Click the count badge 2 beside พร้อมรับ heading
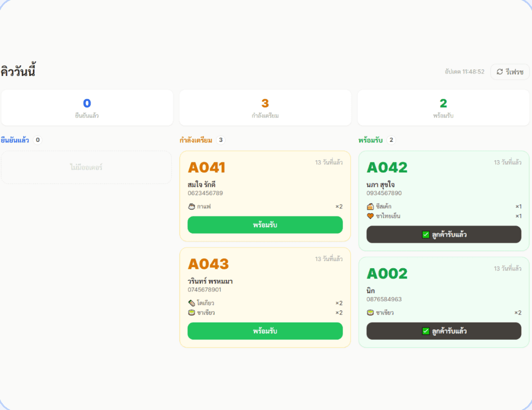Screen dimensions: 532x410 (391, 140)
